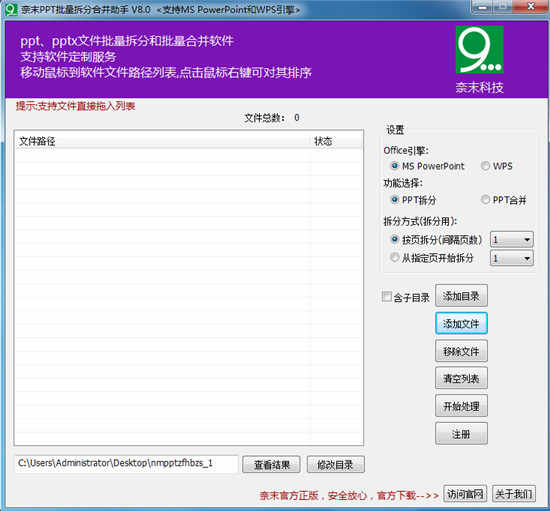Click the 文件总数 counter label
Screen dimensions: 550x511
[272, 118]
